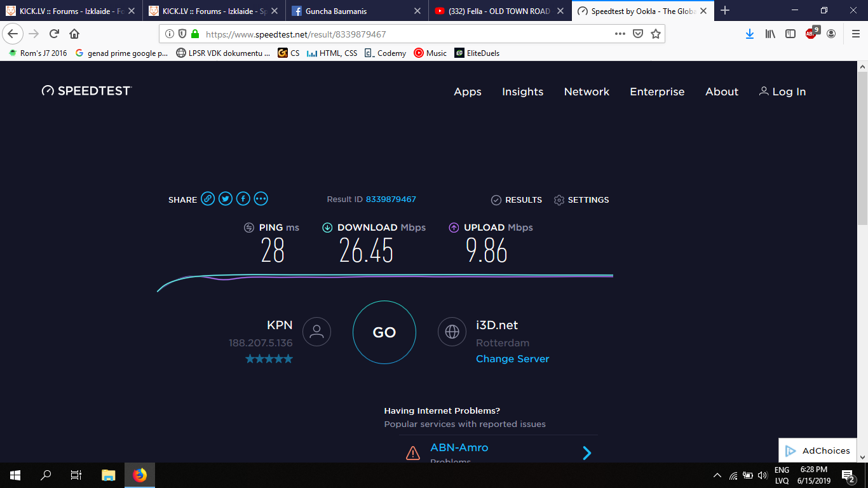Open the Network menu
The image size is (868, 488).
587,91
